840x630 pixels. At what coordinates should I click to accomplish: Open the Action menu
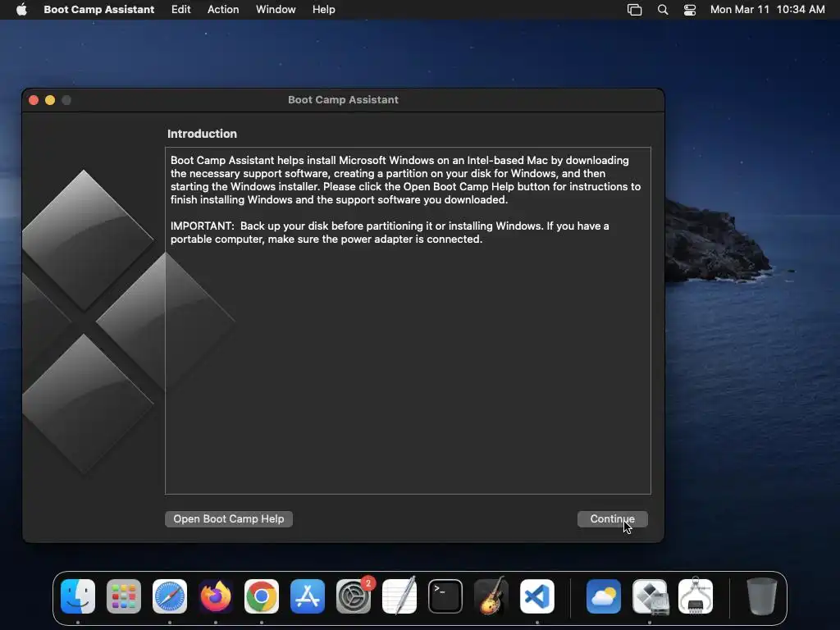[x=223, y=9]
